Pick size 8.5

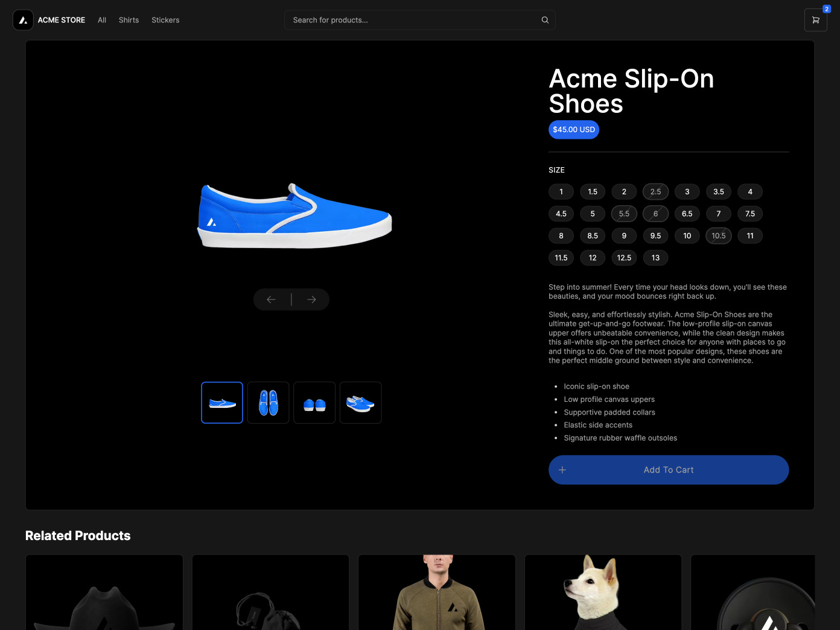coord(593,236)
